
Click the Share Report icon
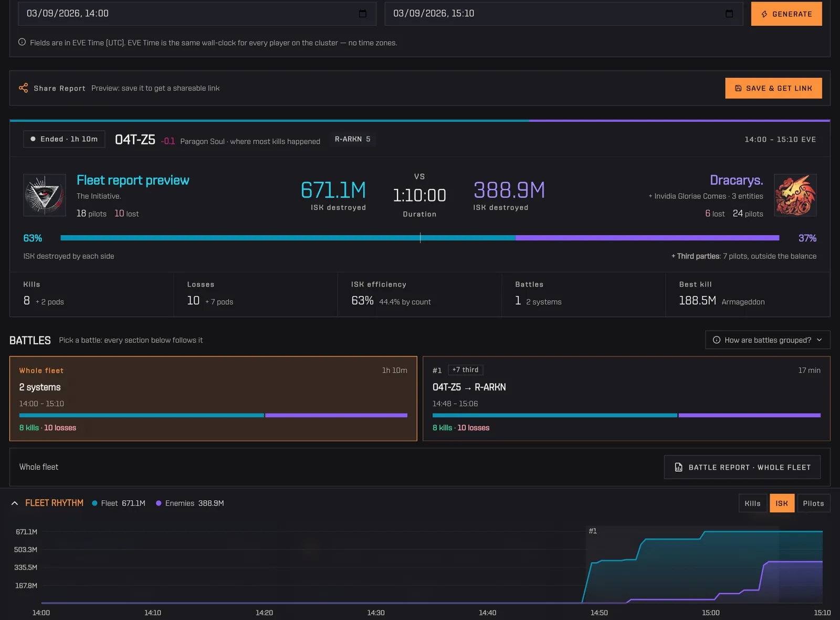24,88
